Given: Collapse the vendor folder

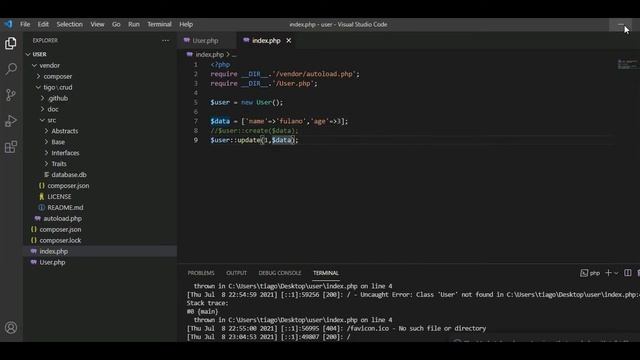Looking at the screenshot, I should 34,65.
